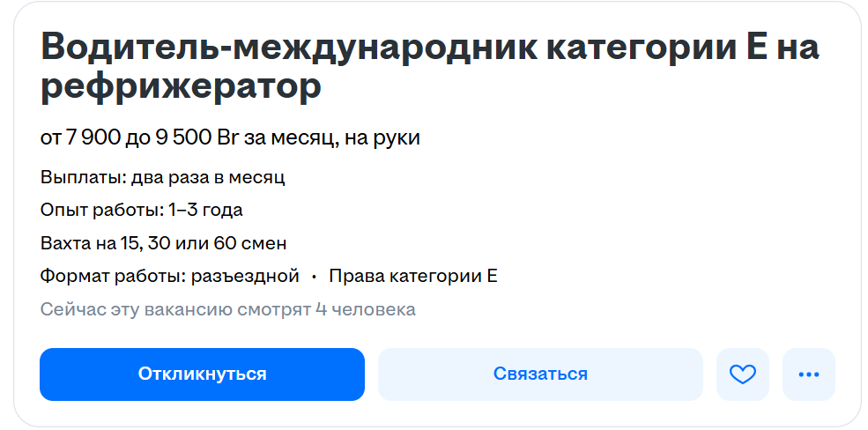
Task: Add the vacancy to favorites with heart icon
Action: (x=743, y=374)
